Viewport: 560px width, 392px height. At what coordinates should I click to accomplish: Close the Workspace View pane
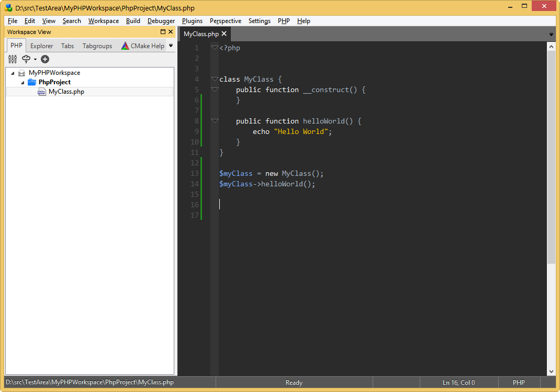pos(171,32)
